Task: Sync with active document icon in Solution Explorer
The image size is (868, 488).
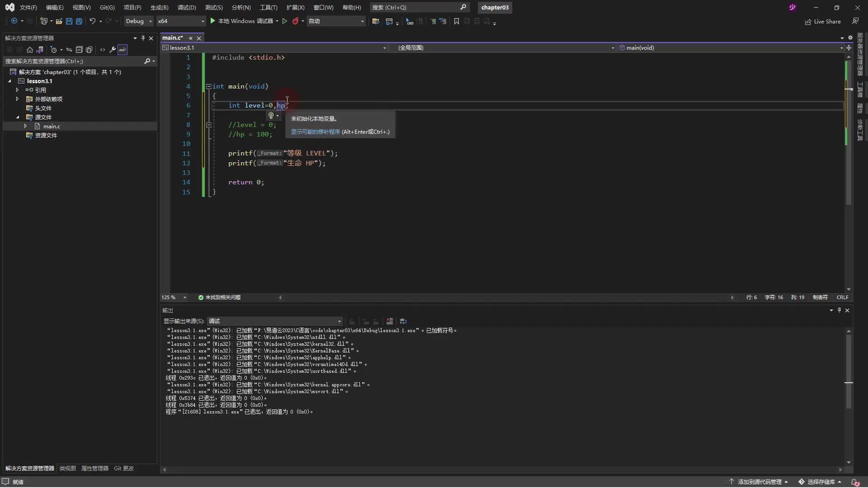Action: pos(69,50)
